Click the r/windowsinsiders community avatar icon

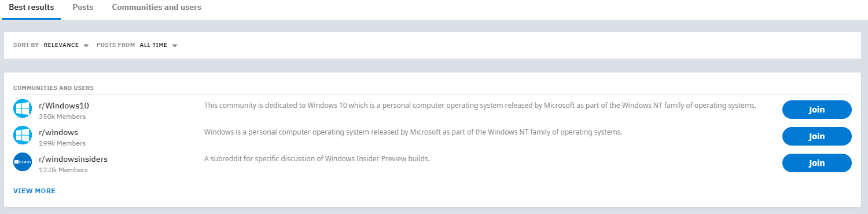(x=23, y=162)
